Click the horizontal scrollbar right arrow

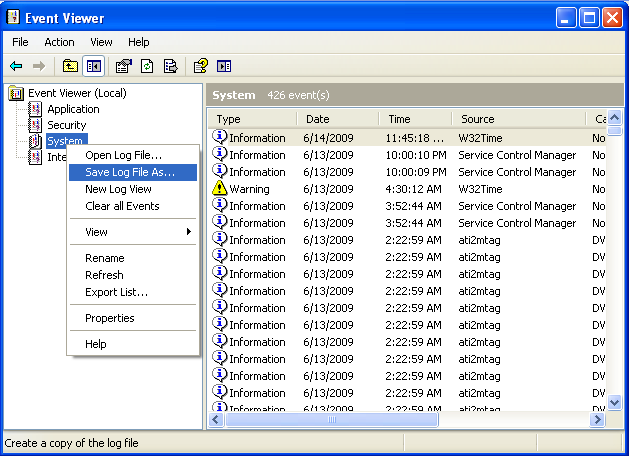598,420
